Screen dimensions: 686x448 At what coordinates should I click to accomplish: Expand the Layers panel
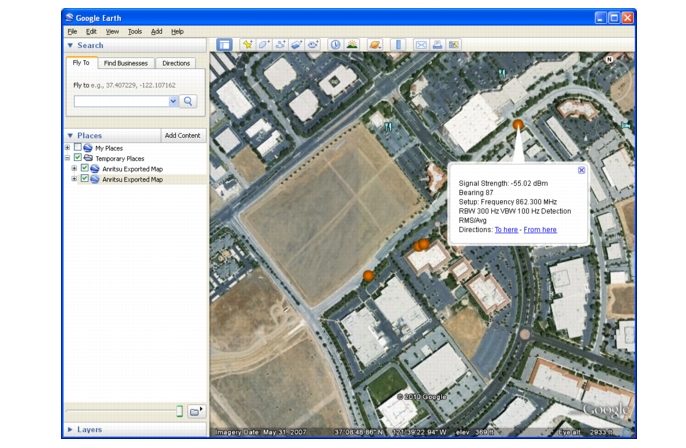coord(70,429)
